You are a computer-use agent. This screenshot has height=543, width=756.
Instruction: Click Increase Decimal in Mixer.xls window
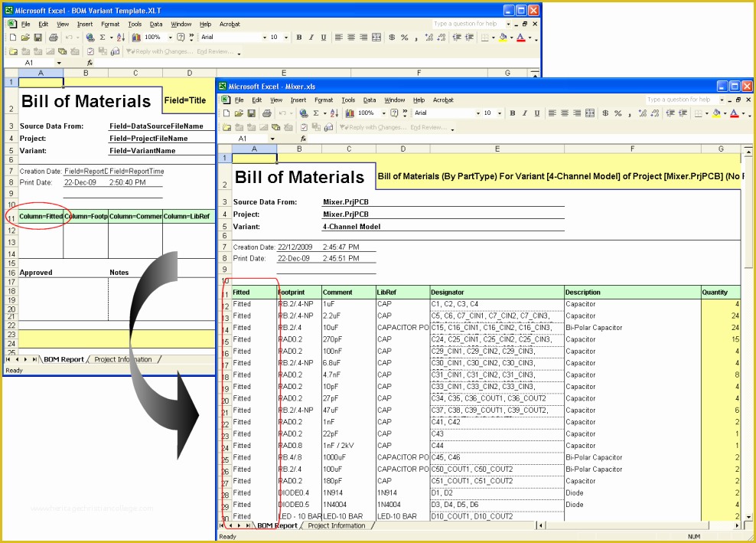pos(642,113)
